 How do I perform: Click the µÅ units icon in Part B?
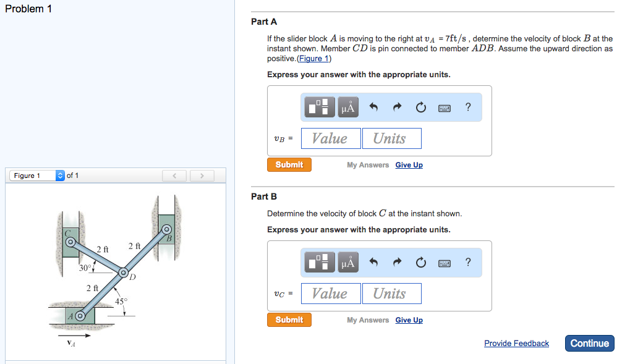click(347, 262)
